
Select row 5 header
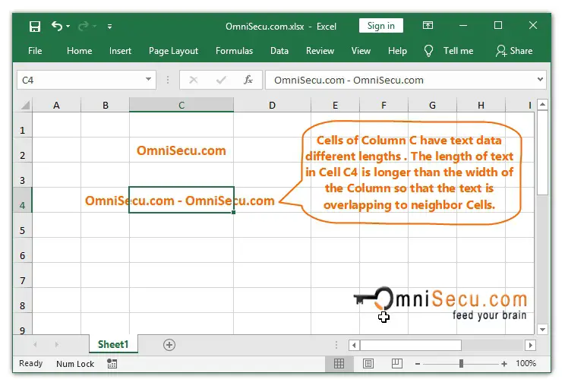[22, 225]
